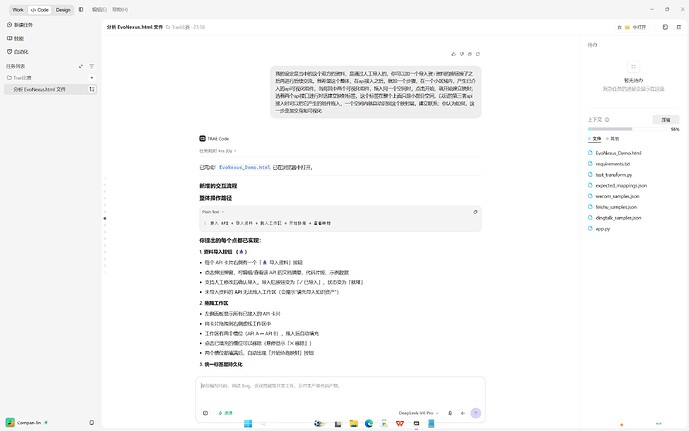Click the thumbs-up icon above user message
This screenshot has width=689, height=431.
[453, 54]
